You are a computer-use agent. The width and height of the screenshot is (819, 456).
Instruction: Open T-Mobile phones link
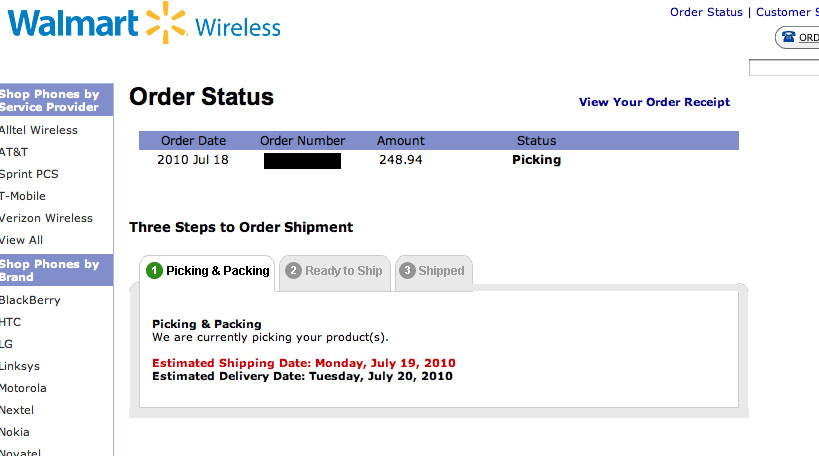click(23, 196)
